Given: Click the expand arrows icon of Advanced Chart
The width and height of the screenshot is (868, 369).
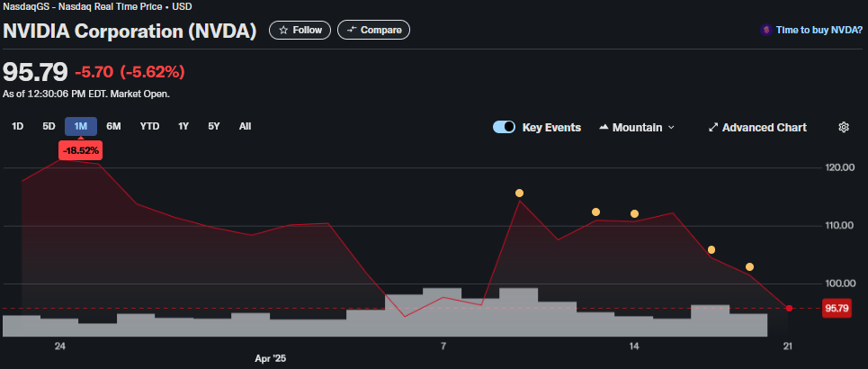Looking at the screenshot, I should click(713, 128).
